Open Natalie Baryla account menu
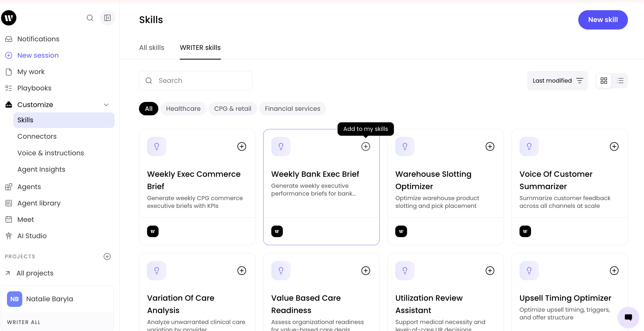This screenshot has width=644, height=331. click(x=57, y=299)
